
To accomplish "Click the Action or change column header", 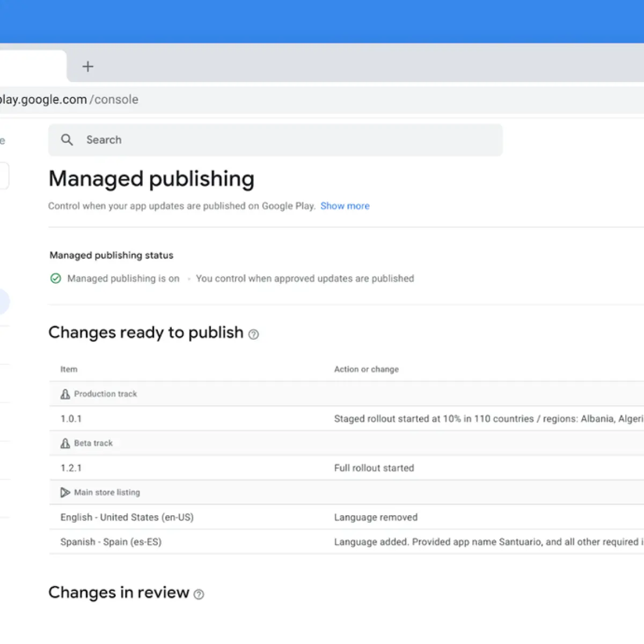I will click(x=367, y=369).
